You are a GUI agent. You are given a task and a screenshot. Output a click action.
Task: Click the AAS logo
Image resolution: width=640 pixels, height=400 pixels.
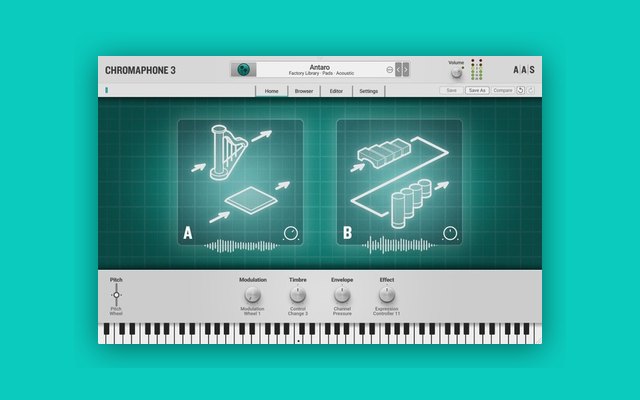[x=524, y=70]
